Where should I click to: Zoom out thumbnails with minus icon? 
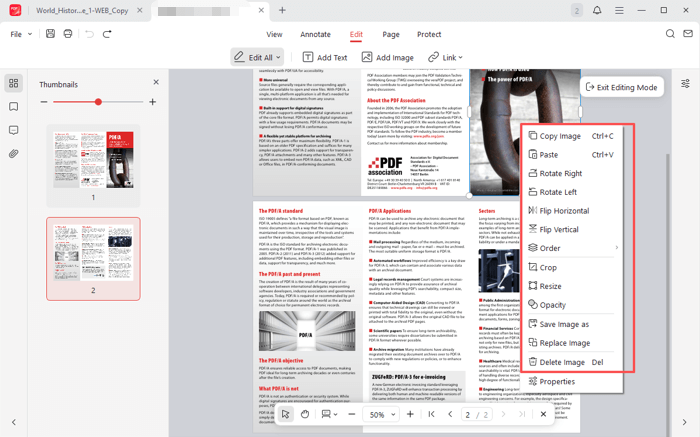coord(44,102)
